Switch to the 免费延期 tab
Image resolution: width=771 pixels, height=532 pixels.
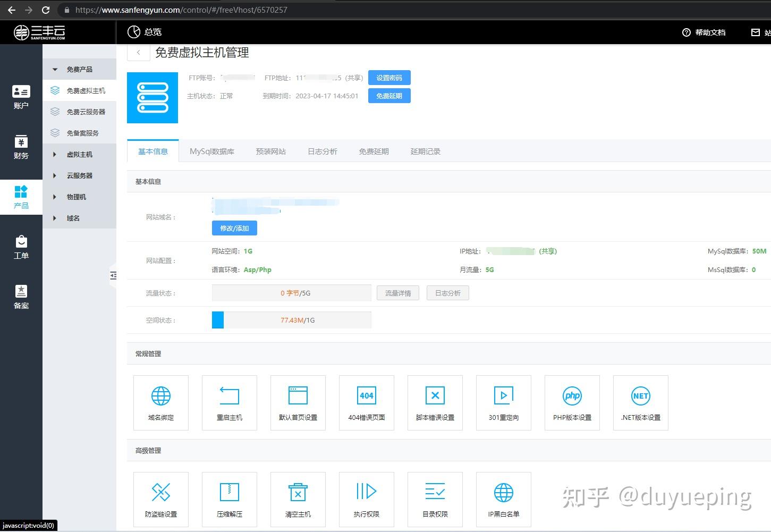click(x=374, y=151)
